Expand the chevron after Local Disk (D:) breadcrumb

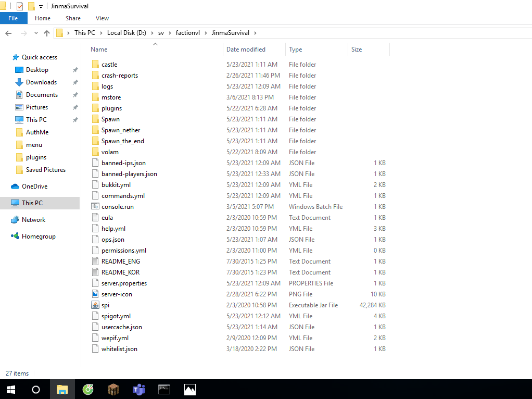(151, 33)
